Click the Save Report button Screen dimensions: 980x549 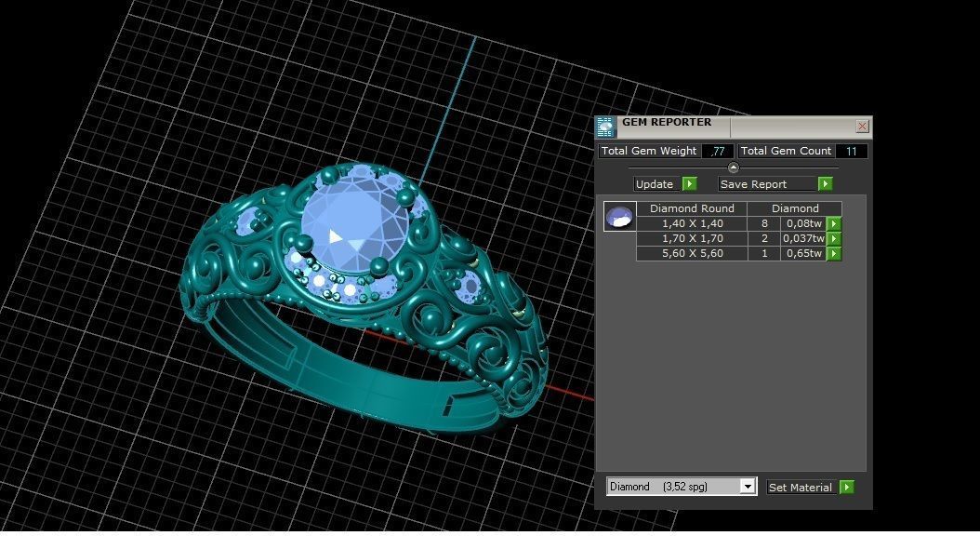(767, 184)
